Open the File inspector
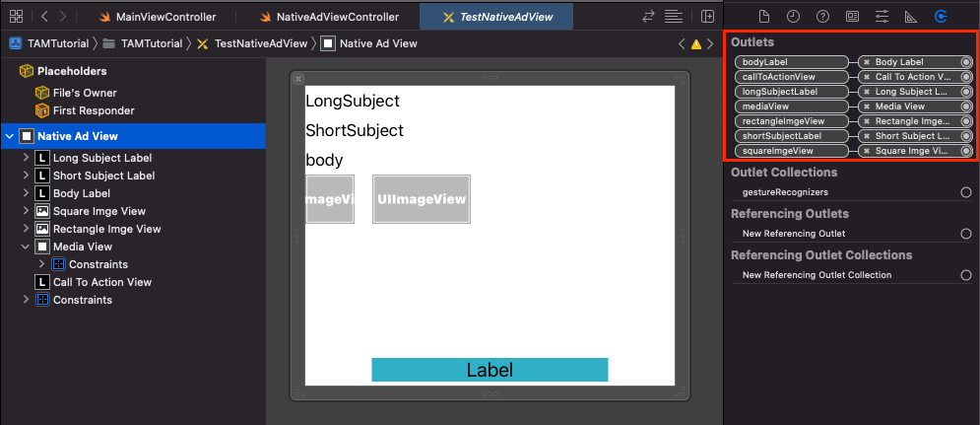980x425 pixels. coord(763,17)
